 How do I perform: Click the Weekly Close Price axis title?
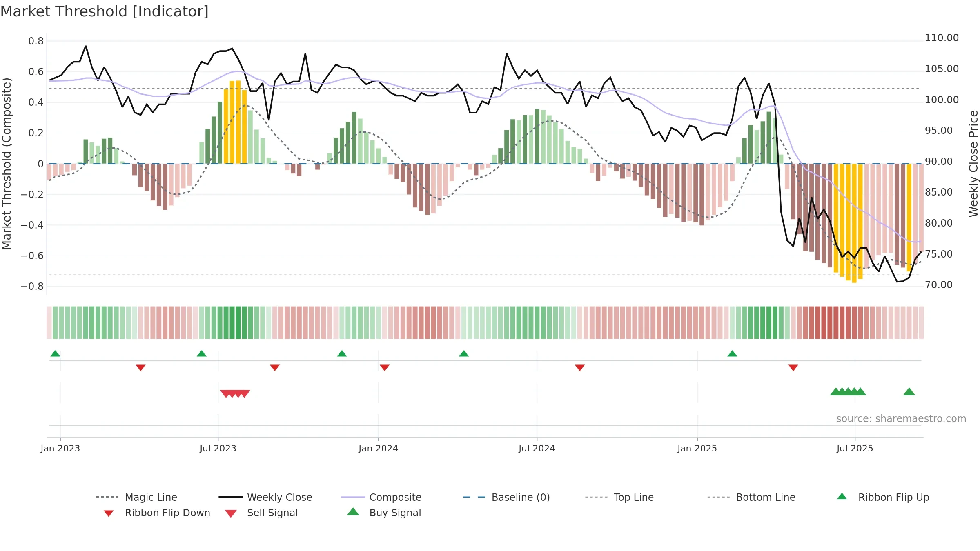tap(973, 164)
